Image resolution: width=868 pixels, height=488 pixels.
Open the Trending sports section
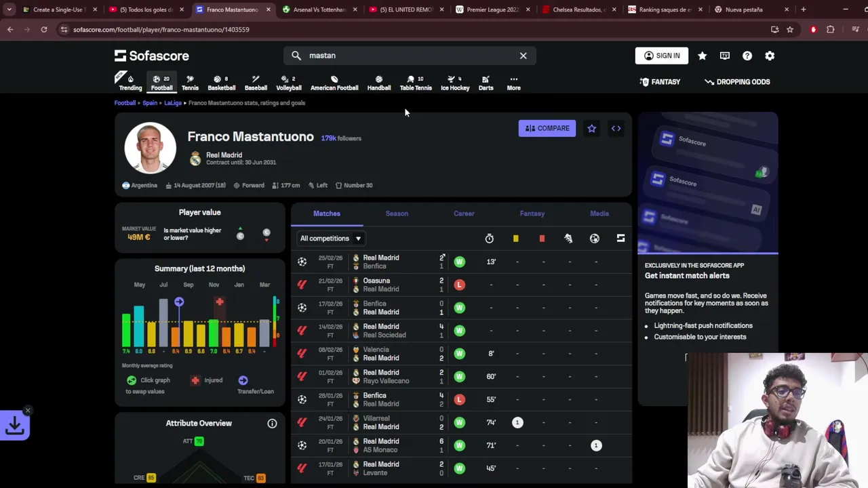(x=130, y=82)
